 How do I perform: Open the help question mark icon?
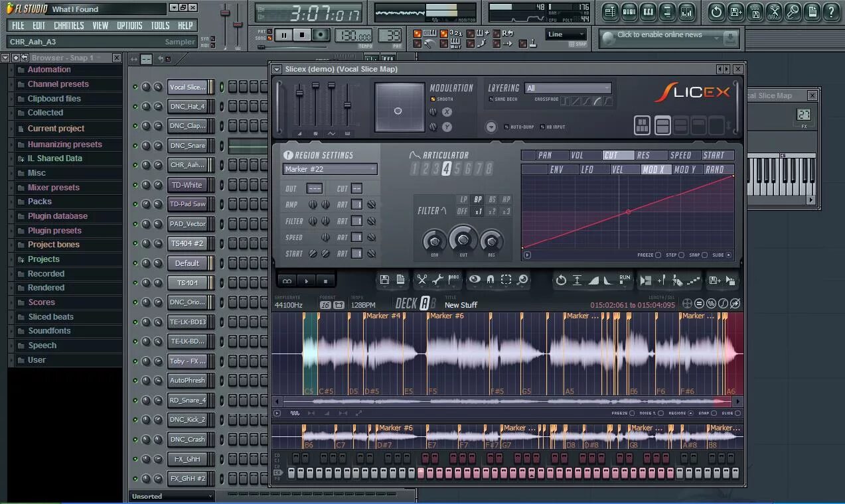click(x=831, y=11)
